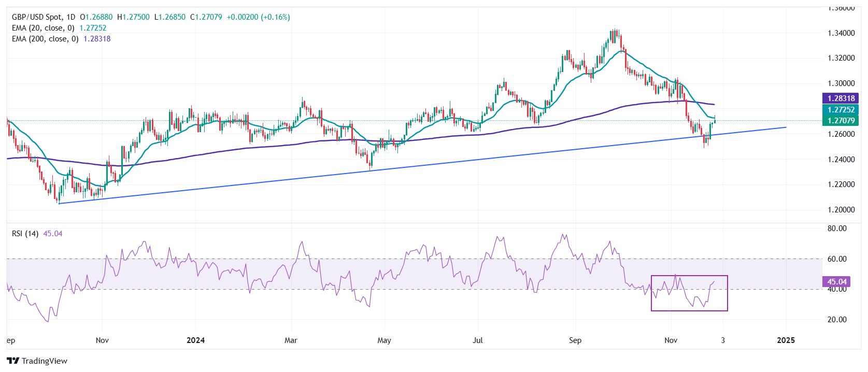The image size is (868, 372).
Task: Click the 1.20000 price axis label
Action: pyautogui.click(x=841, y=210)
